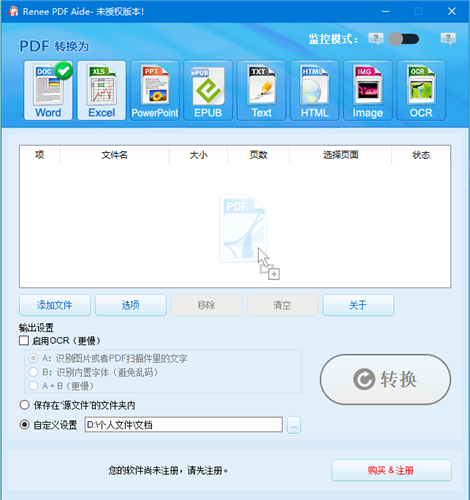Click the 文件名 column header
Viewport: 470px width, 500px height.
point(114,155)
